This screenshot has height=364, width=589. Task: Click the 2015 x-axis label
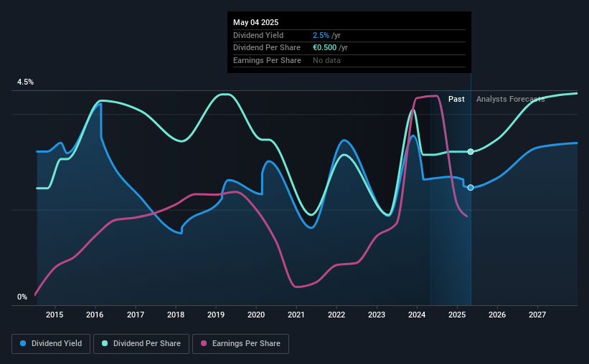(x=55, y=315)
